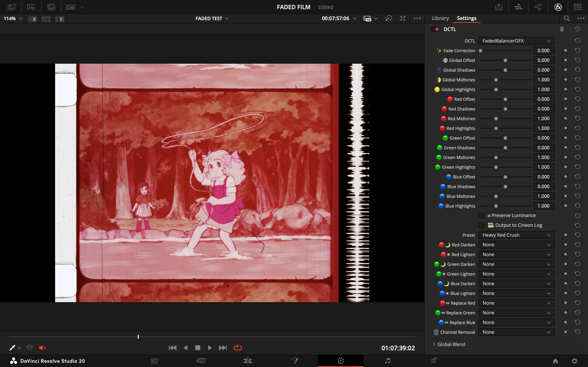Screen dimensions: 588x367
Task: Check Output to Cineon Log
Action: (x=481, y=225)
